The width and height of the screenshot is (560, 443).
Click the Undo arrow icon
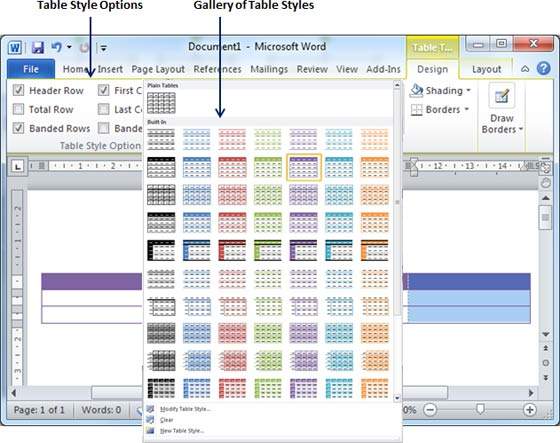pos(57,47)
